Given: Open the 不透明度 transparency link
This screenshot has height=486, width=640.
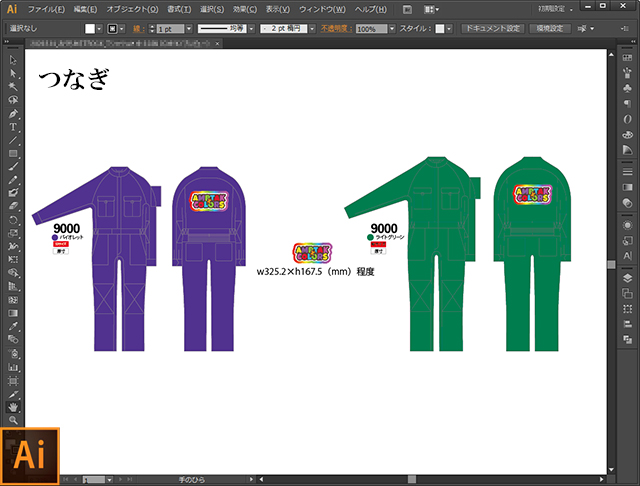Looking at the screenshot, I should [x=336, y=29].
